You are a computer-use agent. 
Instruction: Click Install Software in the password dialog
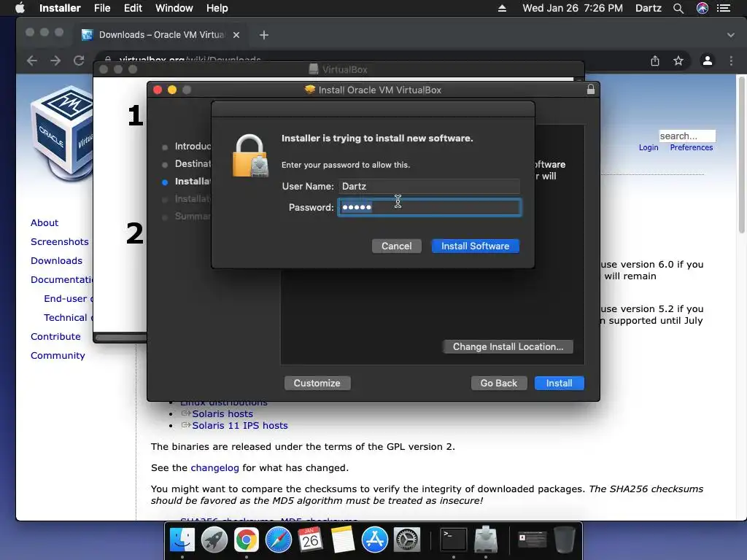click(x=475, y=246)
